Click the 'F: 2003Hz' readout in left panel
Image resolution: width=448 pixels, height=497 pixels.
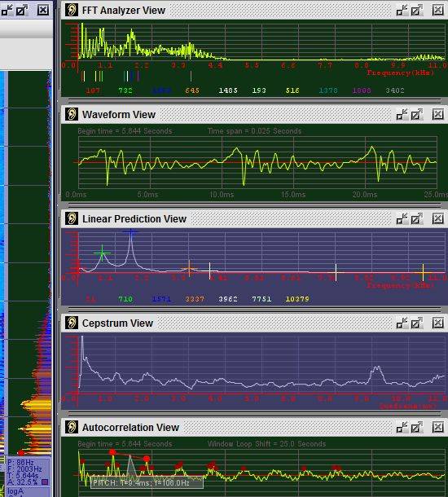pyautogui.click(x=24, y=469)
